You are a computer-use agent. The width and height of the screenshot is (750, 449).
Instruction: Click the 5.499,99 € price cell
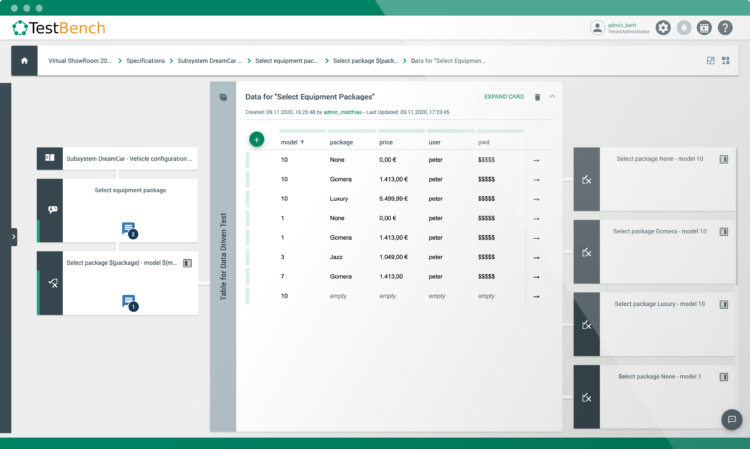pos(393,198)
